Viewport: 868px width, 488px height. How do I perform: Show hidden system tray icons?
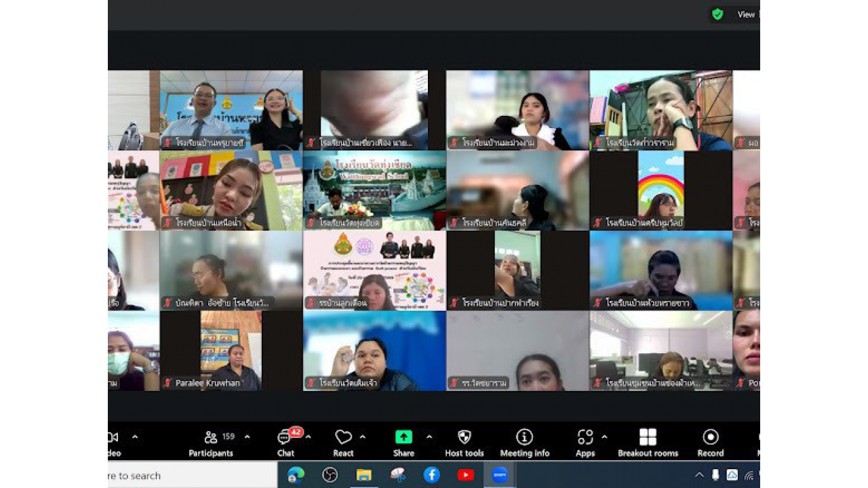[699, 475]
